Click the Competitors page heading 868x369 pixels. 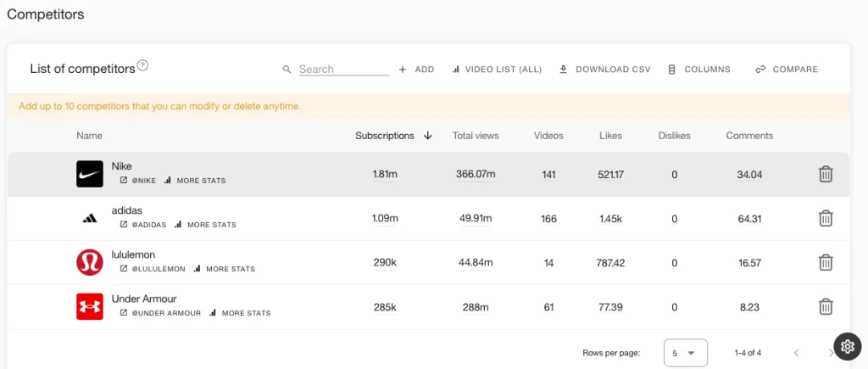point(46,14)
